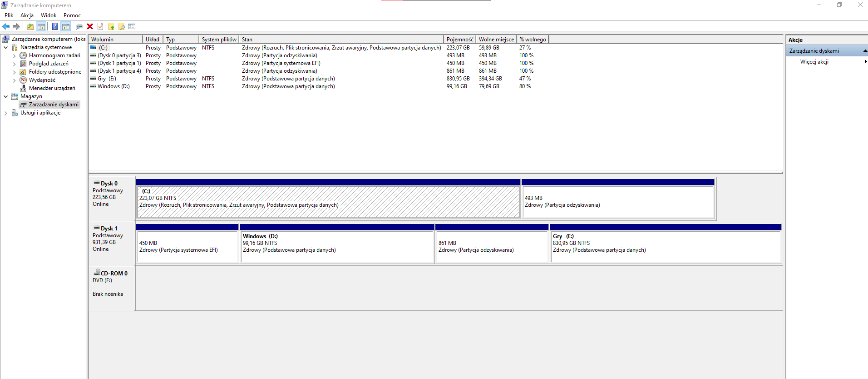Click the Narzędzia systemowe tools icon

point(15,47)
